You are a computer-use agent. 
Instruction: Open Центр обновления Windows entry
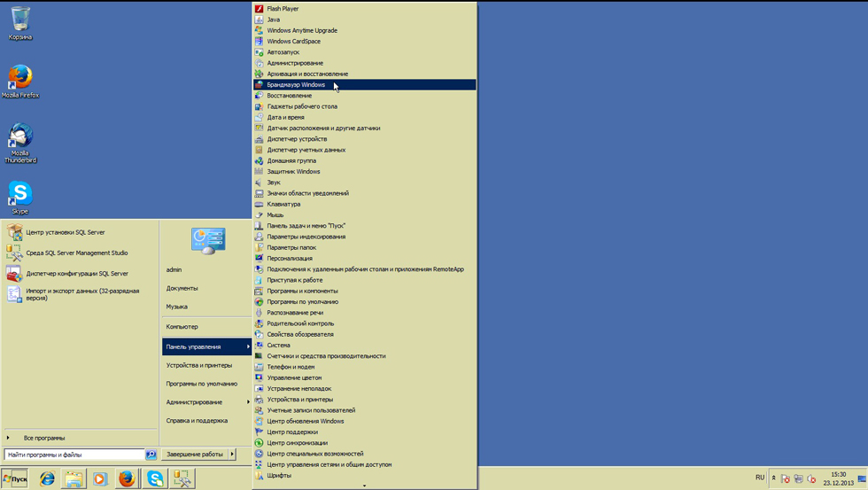tap(305, 421)
